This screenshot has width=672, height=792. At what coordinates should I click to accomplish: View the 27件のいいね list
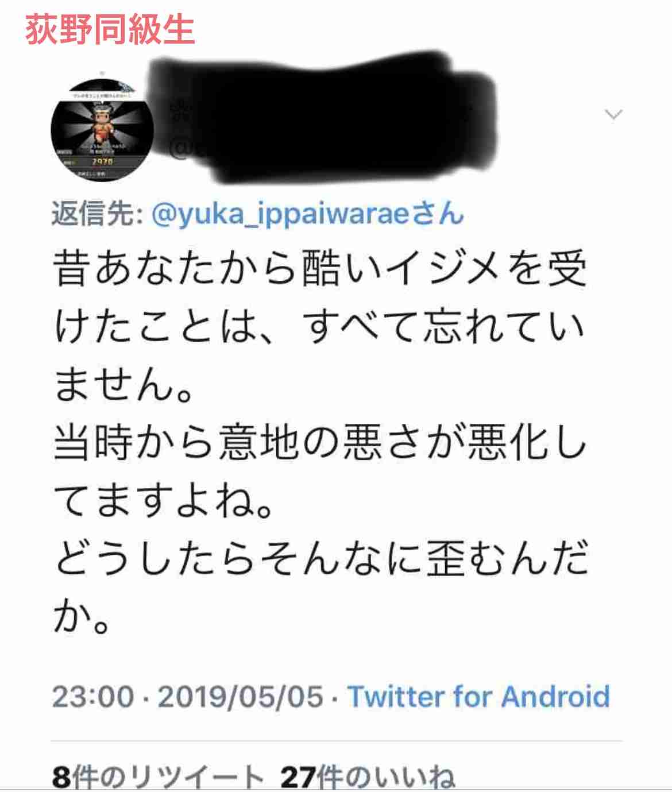368,776
